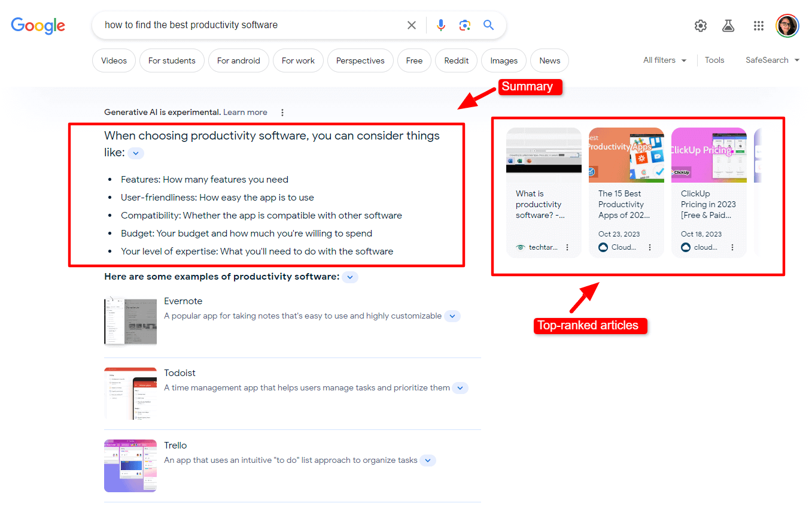
Task: Click the Best Productivity Apps card image
Action: tap(627, 155)
